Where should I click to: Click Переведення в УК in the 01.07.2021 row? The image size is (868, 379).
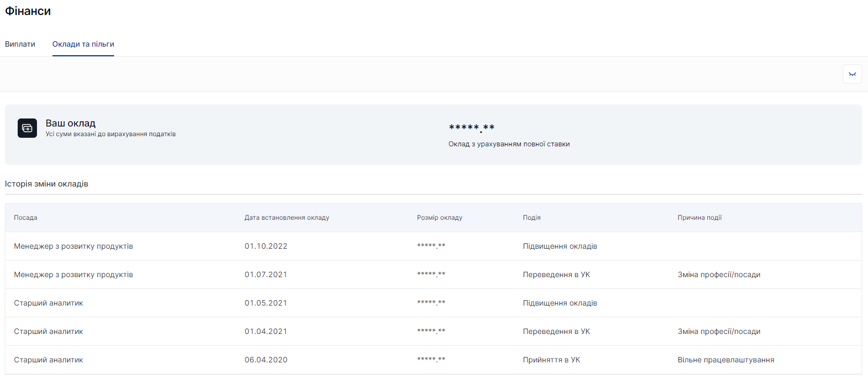coord(556,274)
